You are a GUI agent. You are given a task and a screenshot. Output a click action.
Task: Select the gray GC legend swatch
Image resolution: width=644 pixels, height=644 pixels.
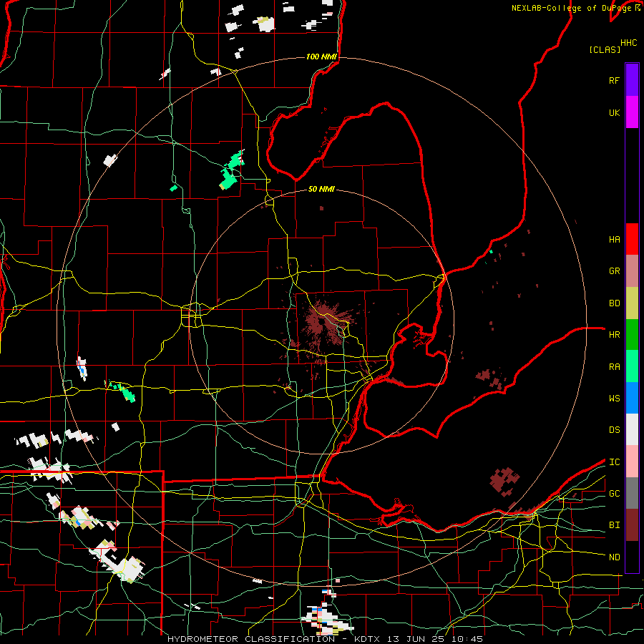coord(632,493)
